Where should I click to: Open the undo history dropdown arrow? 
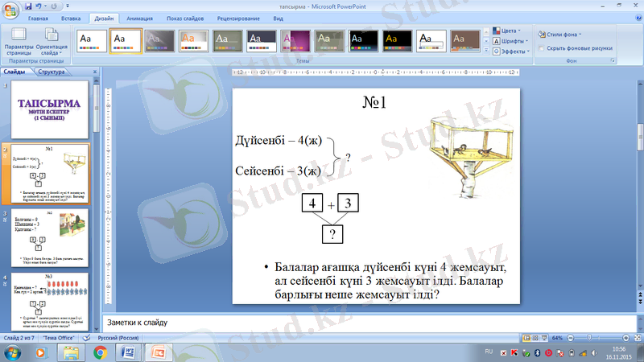pyautogui.click(x=45, y=6)
